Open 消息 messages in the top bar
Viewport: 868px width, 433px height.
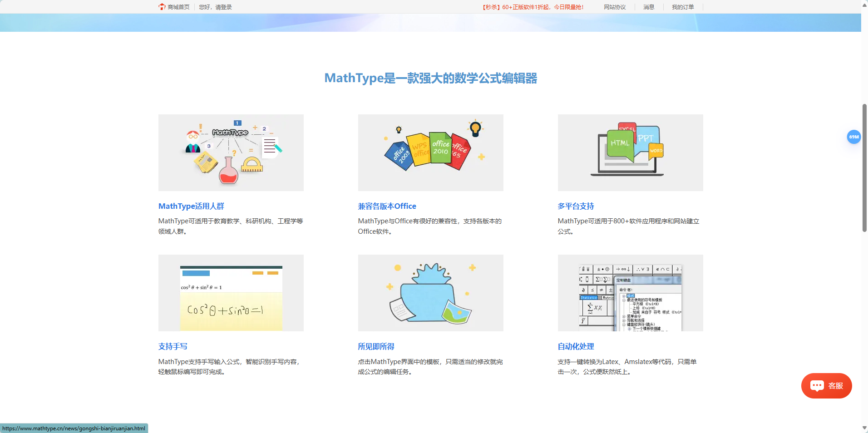[x=649, y=7]
